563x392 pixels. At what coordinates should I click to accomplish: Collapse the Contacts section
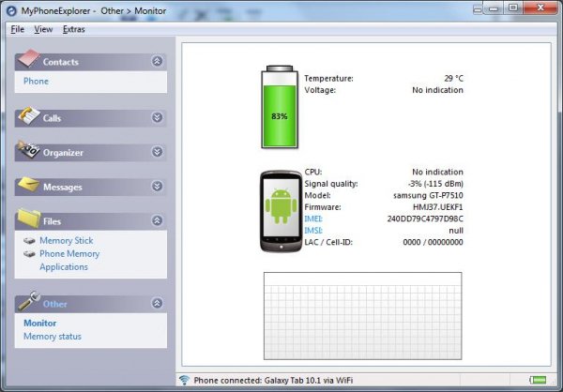pyautogui.click(x=157, y=61)
